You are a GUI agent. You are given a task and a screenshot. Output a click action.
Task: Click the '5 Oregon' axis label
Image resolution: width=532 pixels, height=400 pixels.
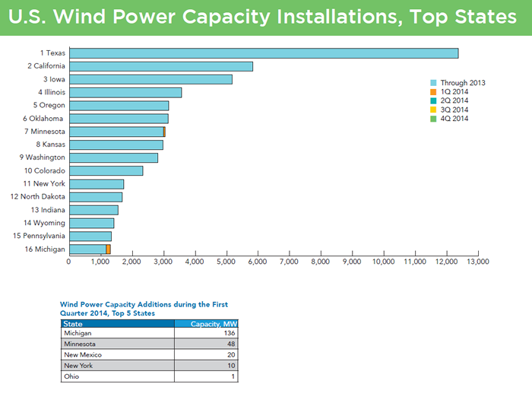49,105
